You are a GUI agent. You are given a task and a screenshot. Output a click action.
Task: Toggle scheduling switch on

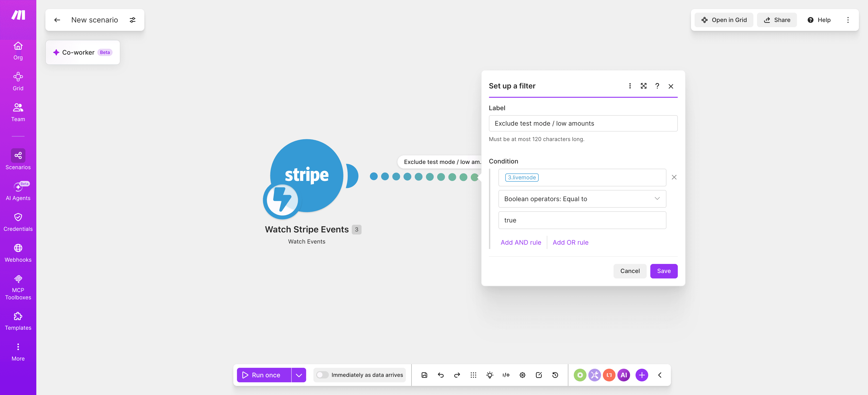(322, 375)
